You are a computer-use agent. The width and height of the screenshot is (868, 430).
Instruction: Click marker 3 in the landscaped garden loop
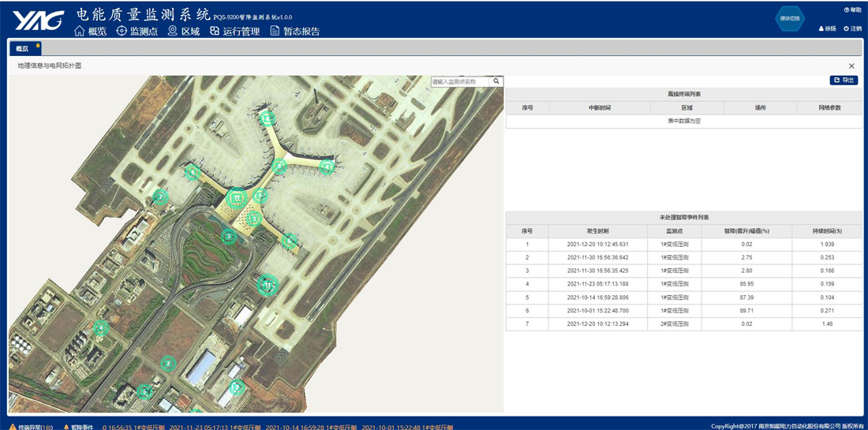[x=229, y=237]
